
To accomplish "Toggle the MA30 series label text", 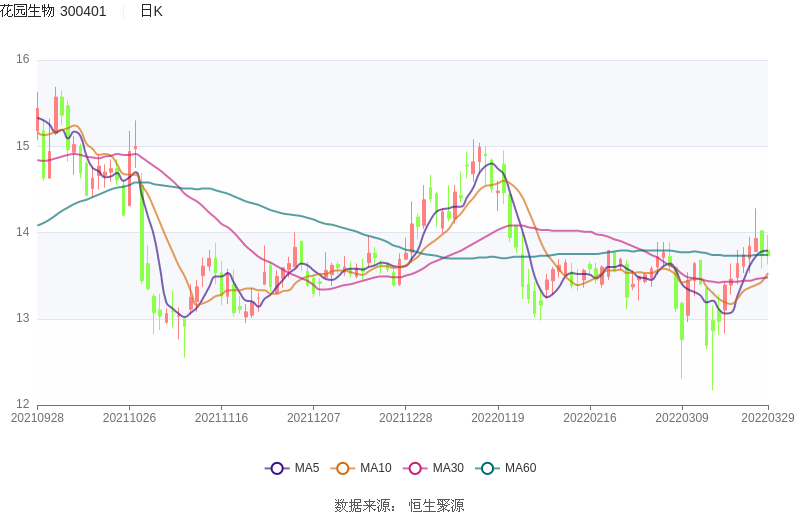I will (448, 468).
